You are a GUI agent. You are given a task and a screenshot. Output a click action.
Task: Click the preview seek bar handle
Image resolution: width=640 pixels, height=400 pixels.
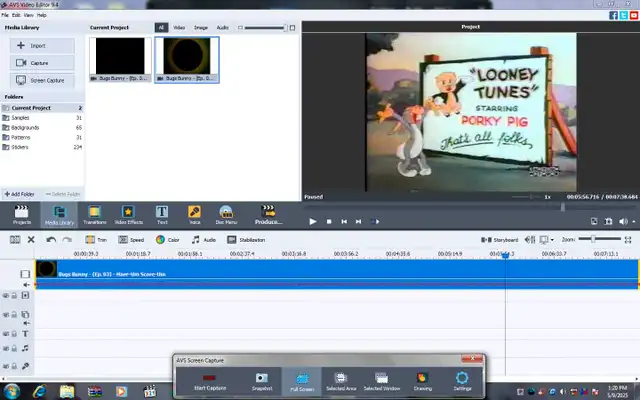pos(563,207)
